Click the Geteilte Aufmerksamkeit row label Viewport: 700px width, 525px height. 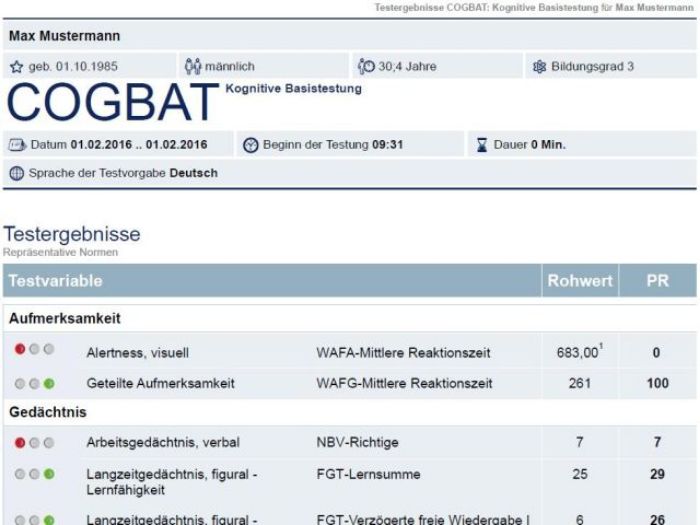160,383
